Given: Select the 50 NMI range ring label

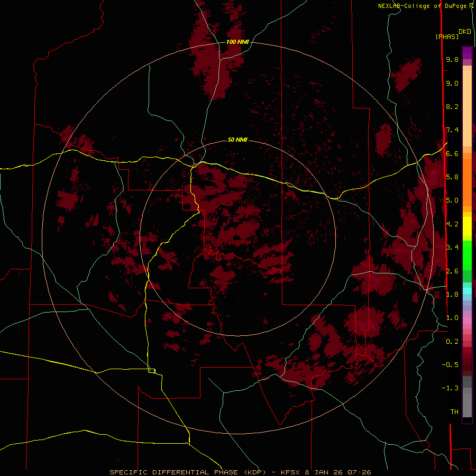Looking at the screenshot, I should [x=237, y=140].
